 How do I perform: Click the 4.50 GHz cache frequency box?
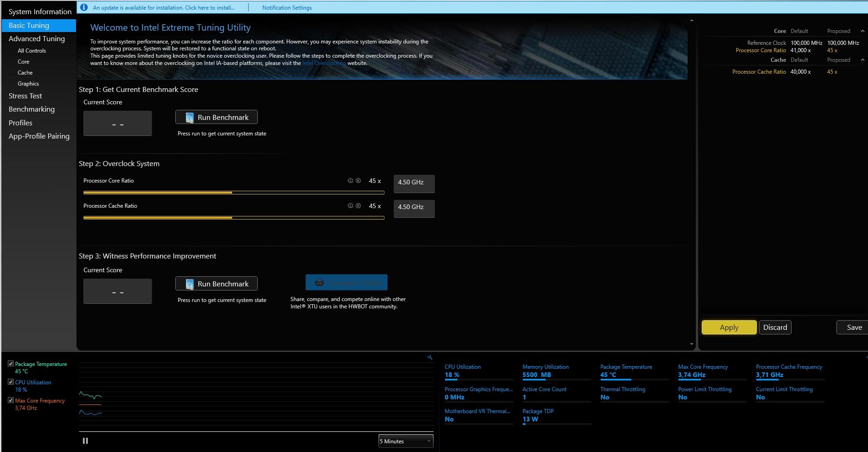click(x=414, y=209)
